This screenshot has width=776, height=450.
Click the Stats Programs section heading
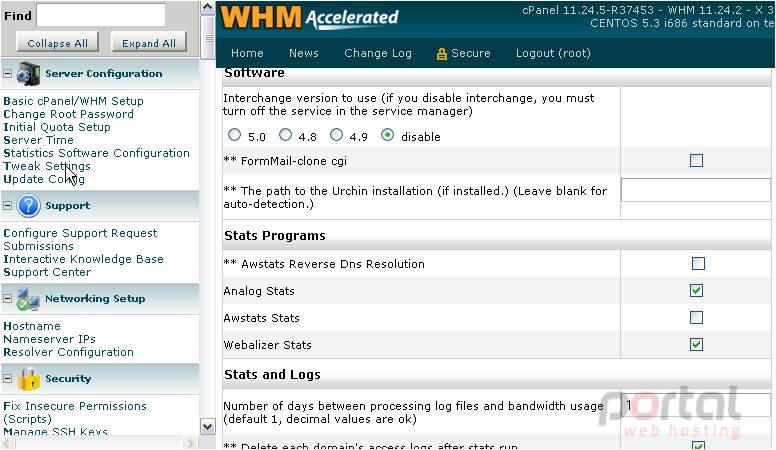coord(275,236)
